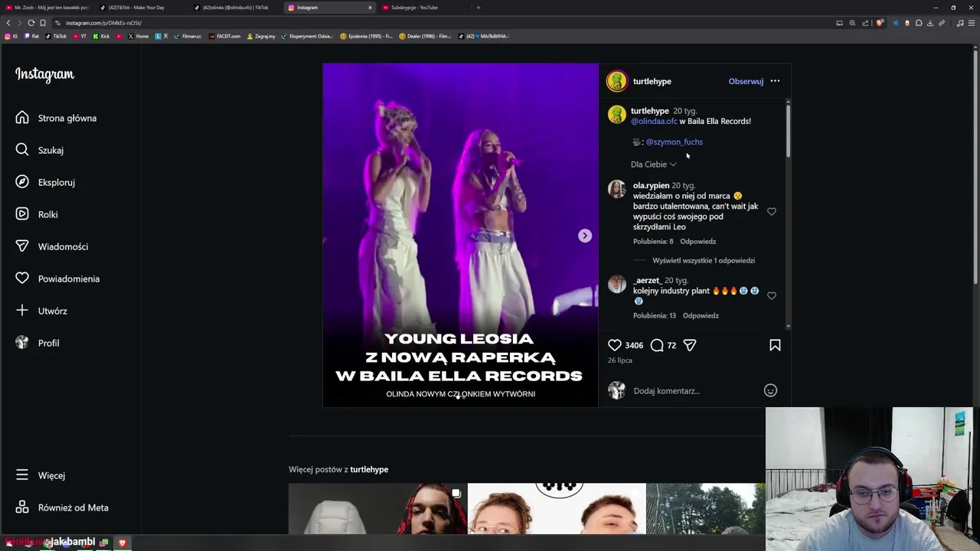Open Strona główna in Instagram sidebar

tap(56, 118)
